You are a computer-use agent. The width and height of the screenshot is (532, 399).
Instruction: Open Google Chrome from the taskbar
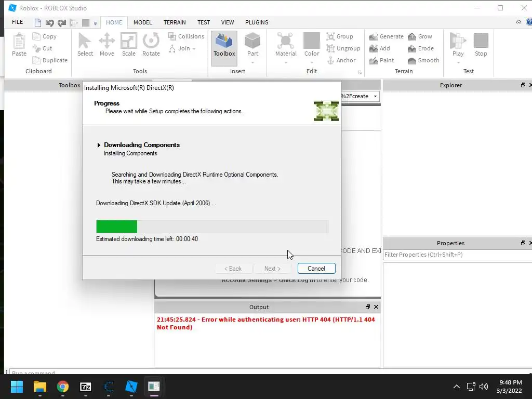click(62, 387)
